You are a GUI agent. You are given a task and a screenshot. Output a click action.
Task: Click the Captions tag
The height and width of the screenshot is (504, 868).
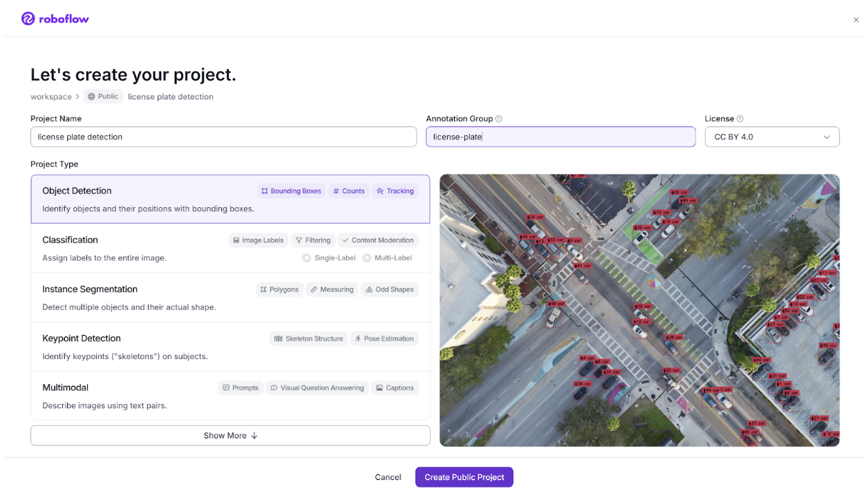tap(395, 388)
